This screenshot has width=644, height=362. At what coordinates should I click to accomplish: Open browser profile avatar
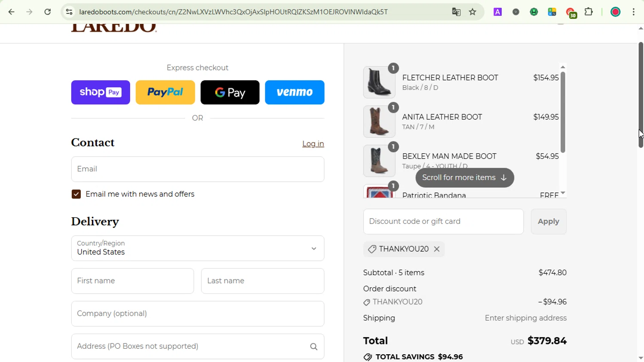616,12
